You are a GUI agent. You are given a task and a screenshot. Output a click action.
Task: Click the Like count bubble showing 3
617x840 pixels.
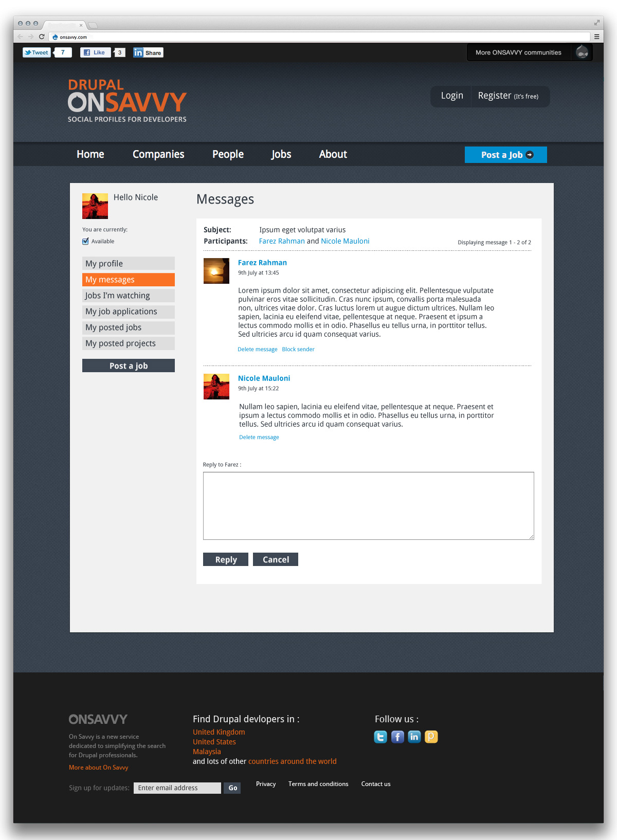point(119,52)
